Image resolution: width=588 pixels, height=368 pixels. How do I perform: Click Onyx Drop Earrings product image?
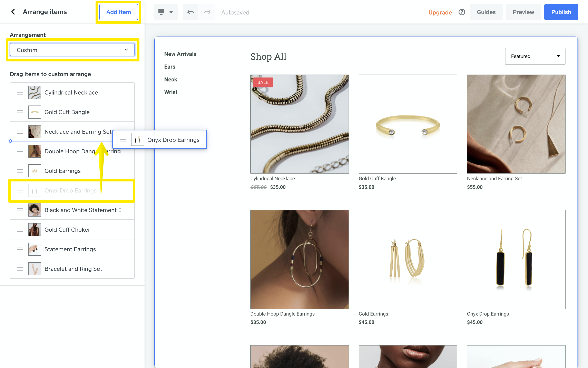(x=516, y=259)
